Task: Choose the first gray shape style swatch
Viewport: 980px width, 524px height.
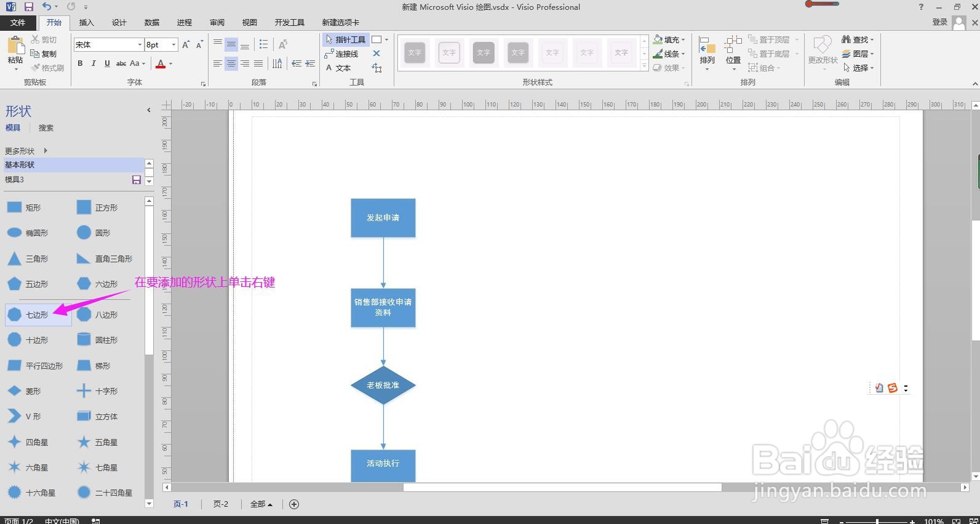Action: [415, 53]
